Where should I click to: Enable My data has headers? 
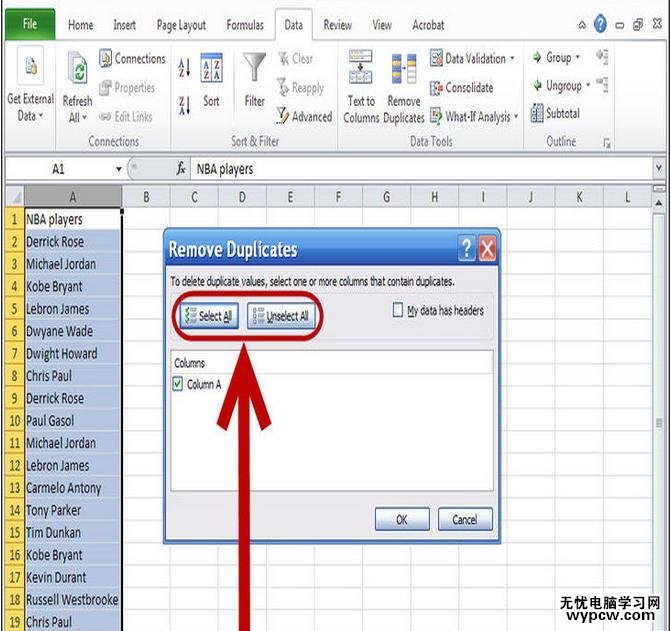point(398,310)
